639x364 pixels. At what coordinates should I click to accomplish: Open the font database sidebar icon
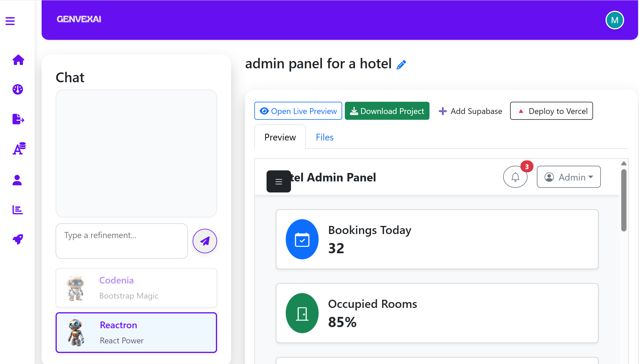[19, 149]
